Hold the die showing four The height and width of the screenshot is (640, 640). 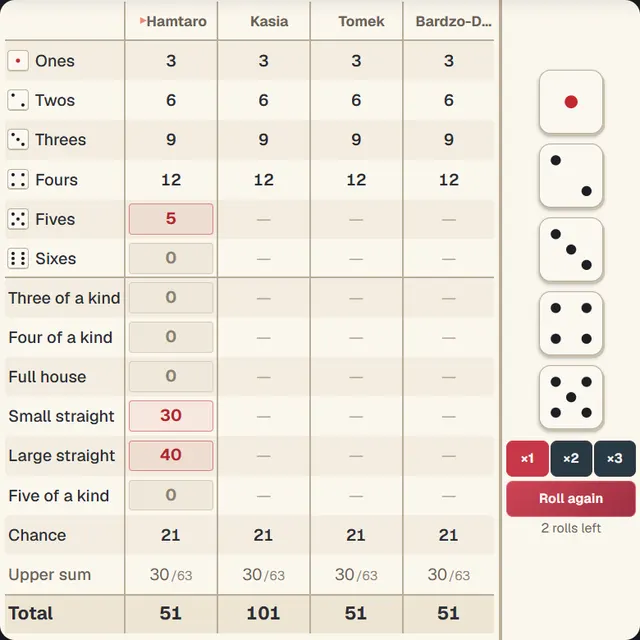pos(571,323)
